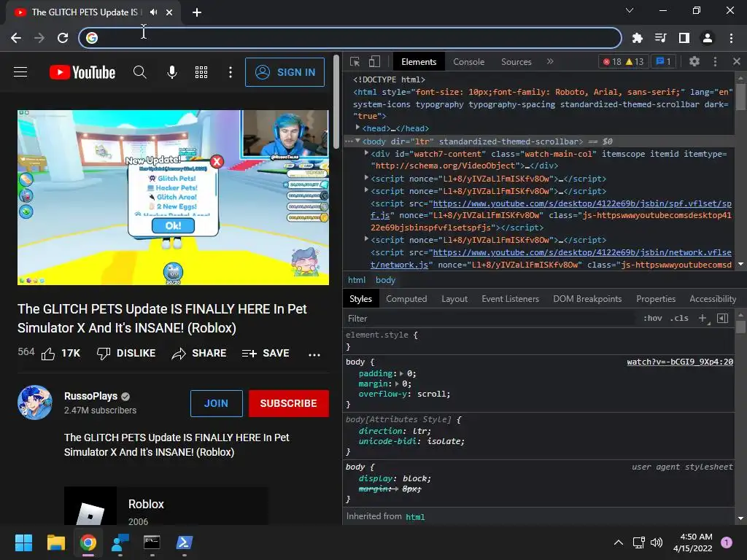The image size is (747, 560).
Task: Start voice search with microphone icon
Action: click(x=172, y=72)
